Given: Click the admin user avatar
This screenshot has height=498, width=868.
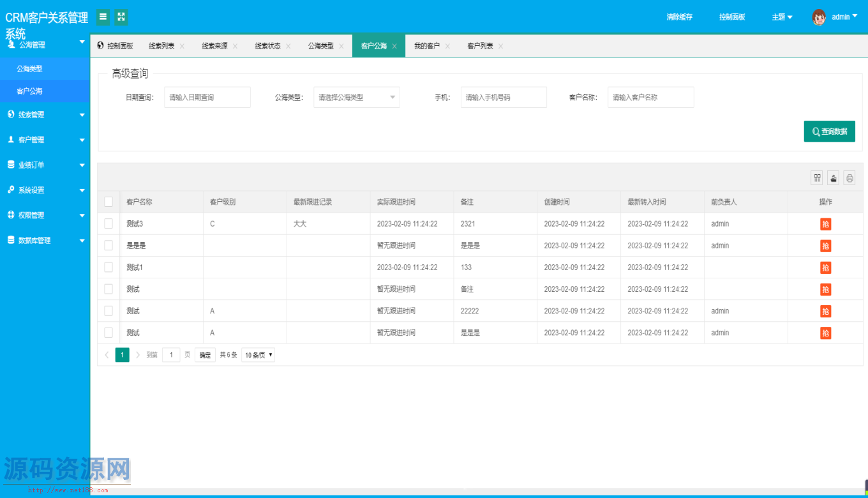Looking at the screenshot, I should tap(819, 17).
